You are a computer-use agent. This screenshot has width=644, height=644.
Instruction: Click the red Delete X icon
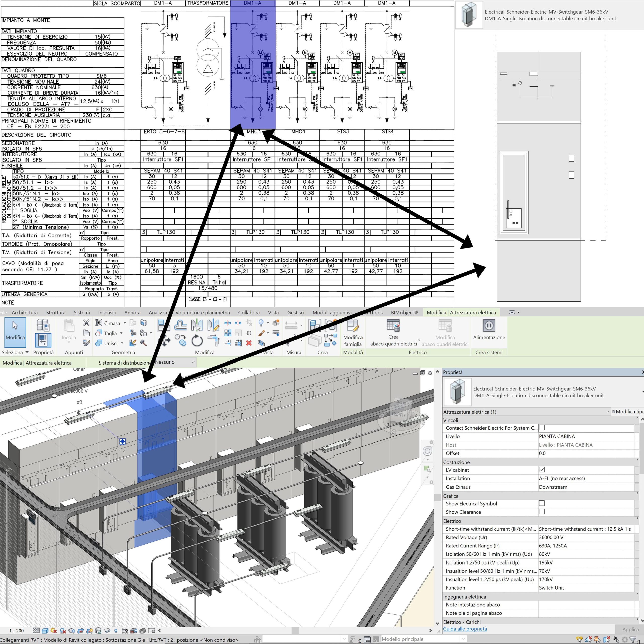(x=249, y=343)
